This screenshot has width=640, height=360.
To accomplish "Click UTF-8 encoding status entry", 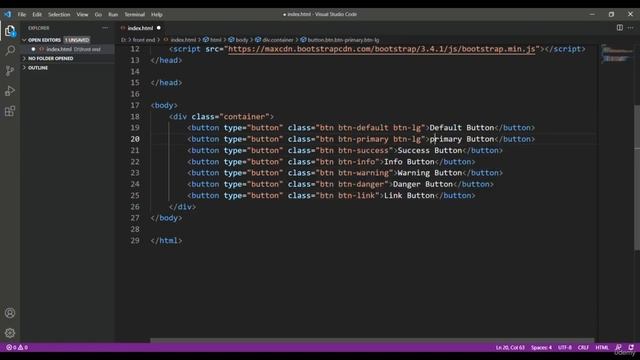I will pyautogui.click(x=564, y=347).
